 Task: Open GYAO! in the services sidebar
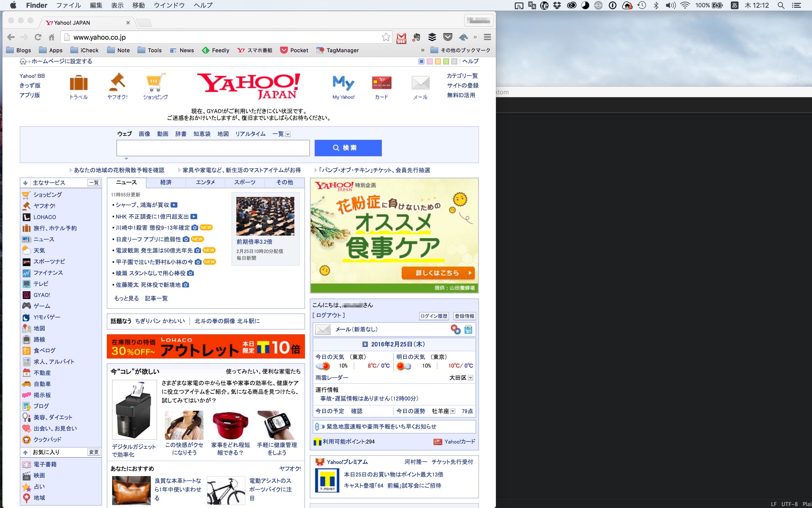click(42, 295)
